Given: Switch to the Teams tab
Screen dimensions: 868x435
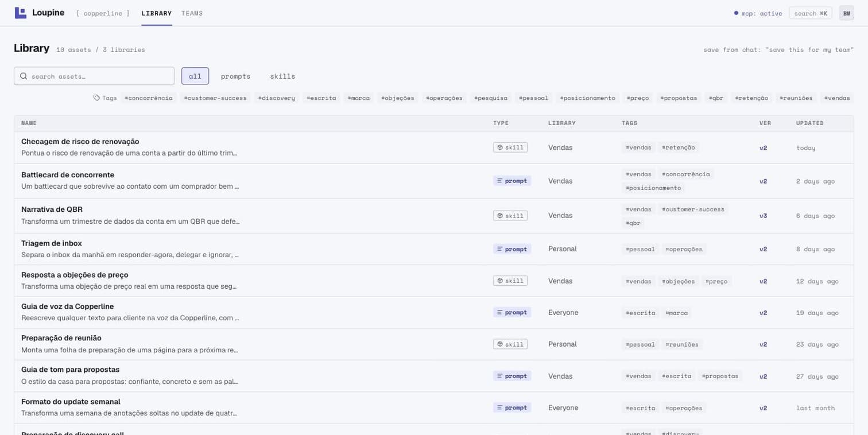Looking at the screenshot, I should (192, 13).
